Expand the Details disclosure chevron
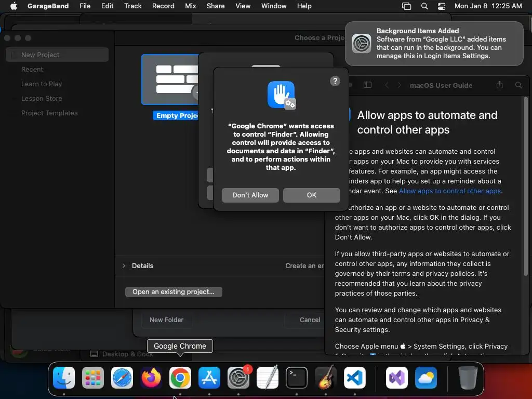This screenshot has width=532, height=399. [124, 265]
